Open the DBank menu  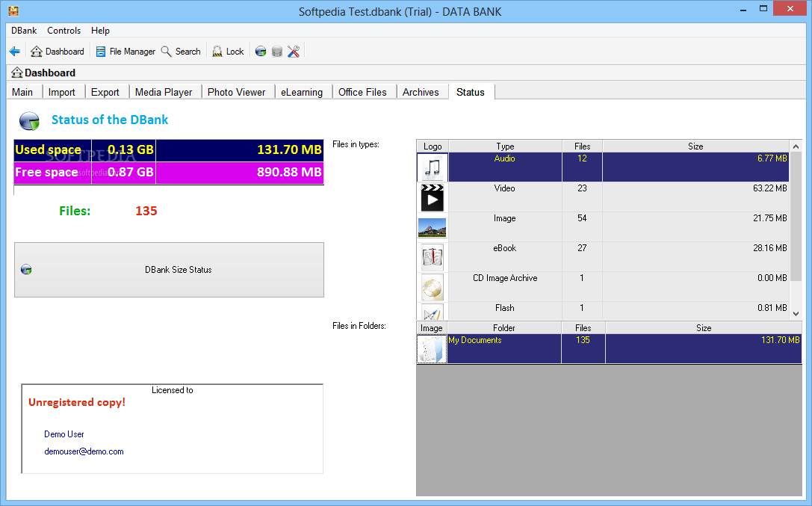(24, 31)
